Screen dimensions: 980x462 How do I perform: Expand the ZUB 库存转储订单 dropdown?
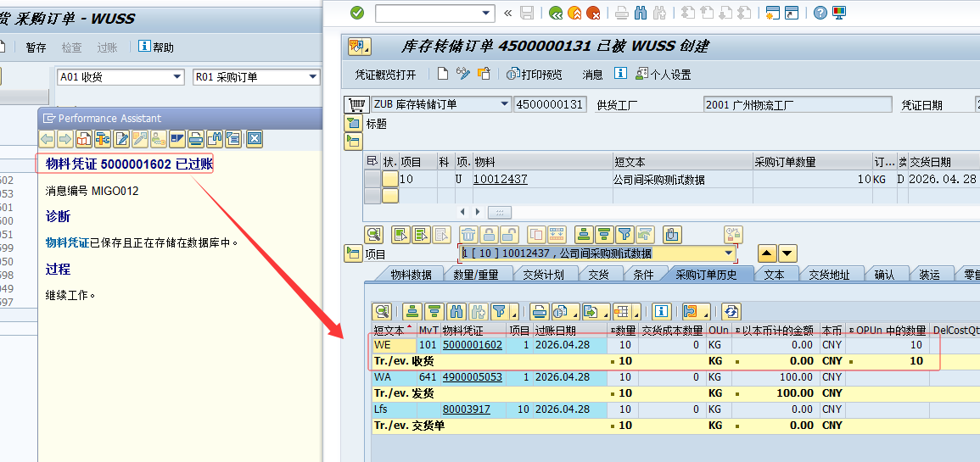coord(504,104)
